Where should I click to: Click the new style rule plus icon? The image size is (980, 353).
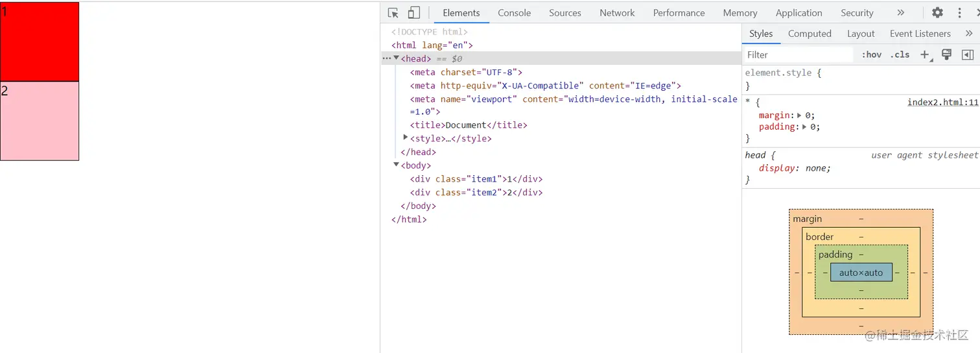click(x=925, y=55)
